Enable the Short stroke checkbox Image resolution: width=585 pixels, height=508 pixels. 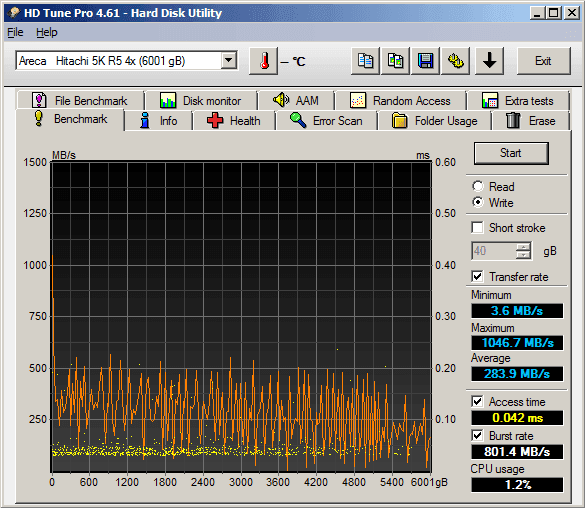(x=478, y=228)
